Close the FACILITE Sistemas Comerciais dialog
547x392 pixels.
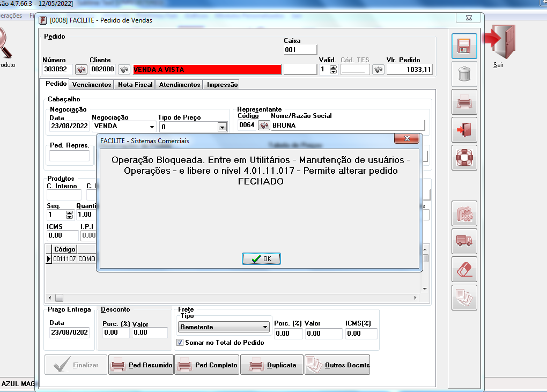tap(406, 138)
